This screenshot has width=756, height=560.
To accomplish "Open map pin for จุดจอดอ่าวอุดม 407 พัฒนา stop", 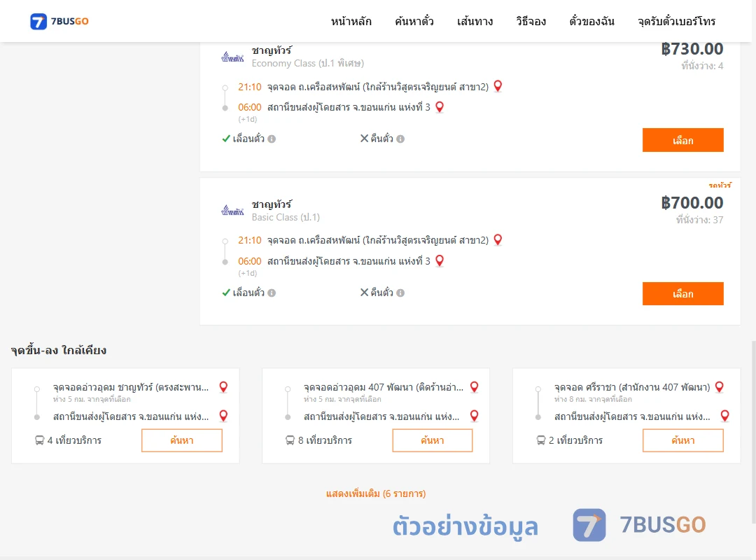I will click(474, 387).
